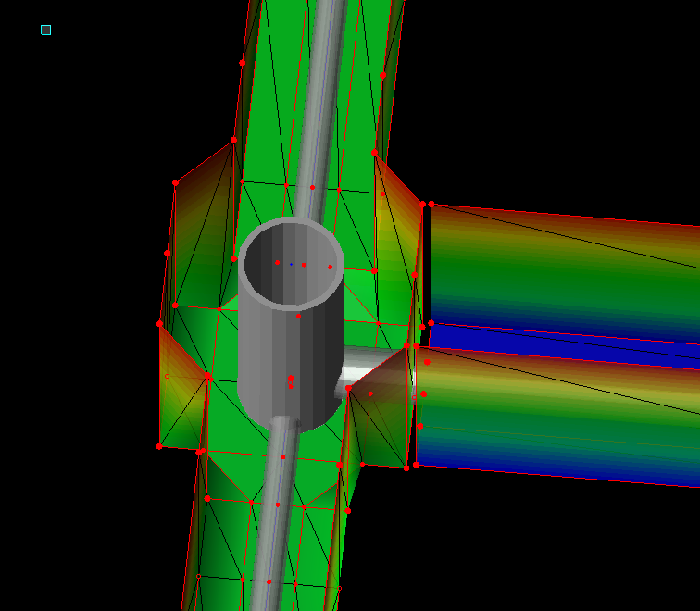The width and height of the screenshot is (700, 611).
Task: Select the short white stub beside the cylinder
Action: [x=359, y=367]
